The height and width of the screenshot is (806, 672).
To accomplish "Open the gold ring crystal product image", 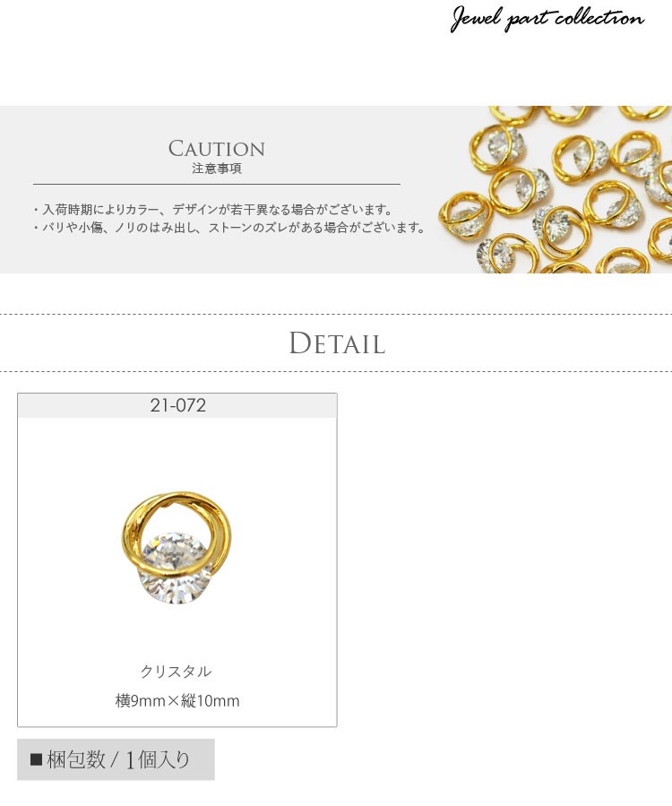I will tap(177, 548).
